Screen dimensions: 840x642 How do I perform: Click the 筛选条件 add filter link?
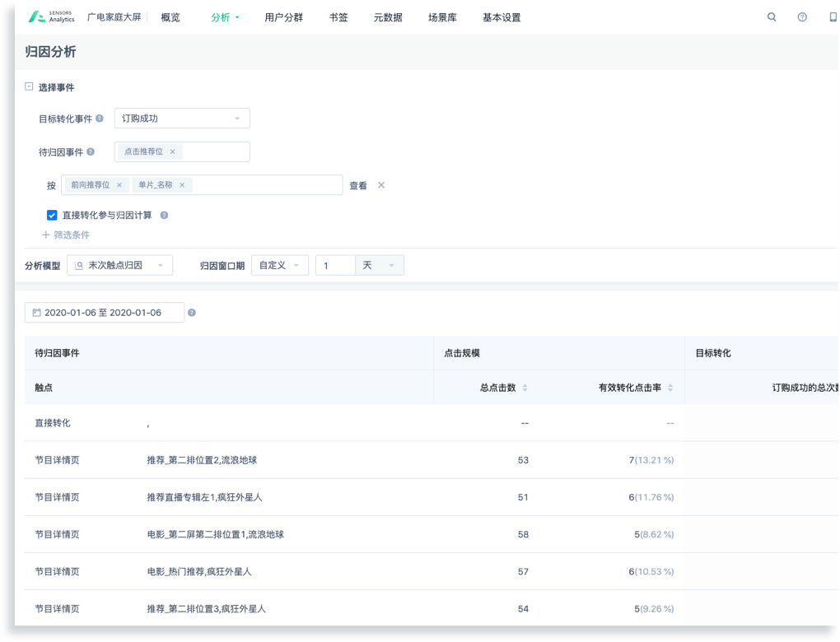tap(66, 235)
